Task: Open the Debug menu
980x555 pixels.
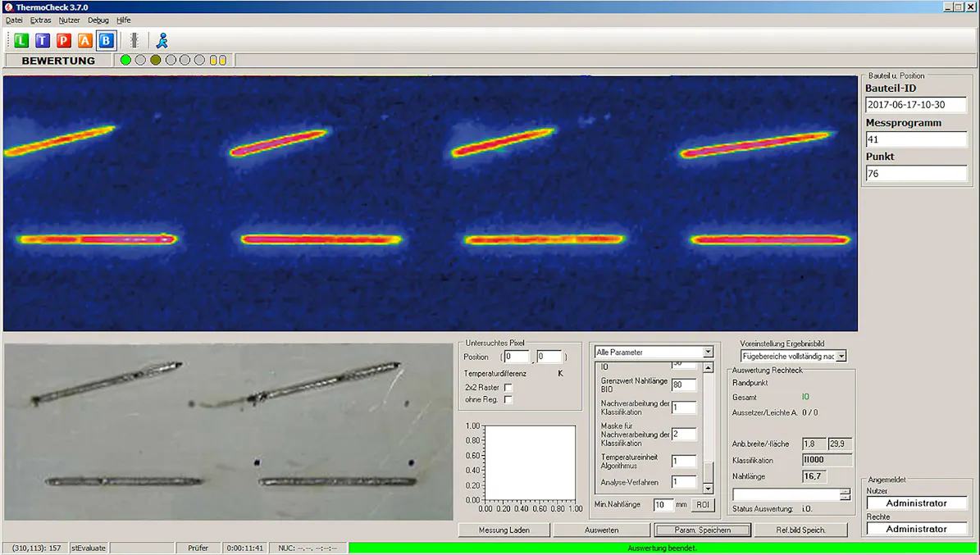Action: 98,20
